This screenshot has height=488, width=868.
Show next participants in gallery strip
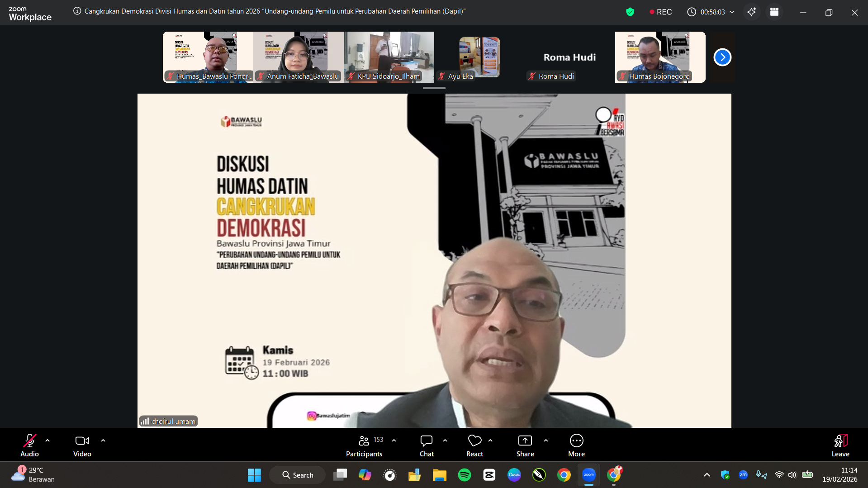722,57
